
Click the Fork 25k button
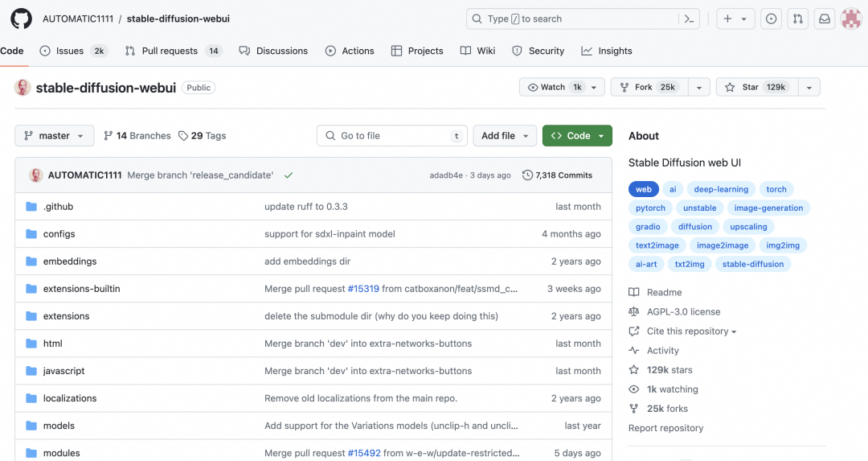tap(650, 87)
